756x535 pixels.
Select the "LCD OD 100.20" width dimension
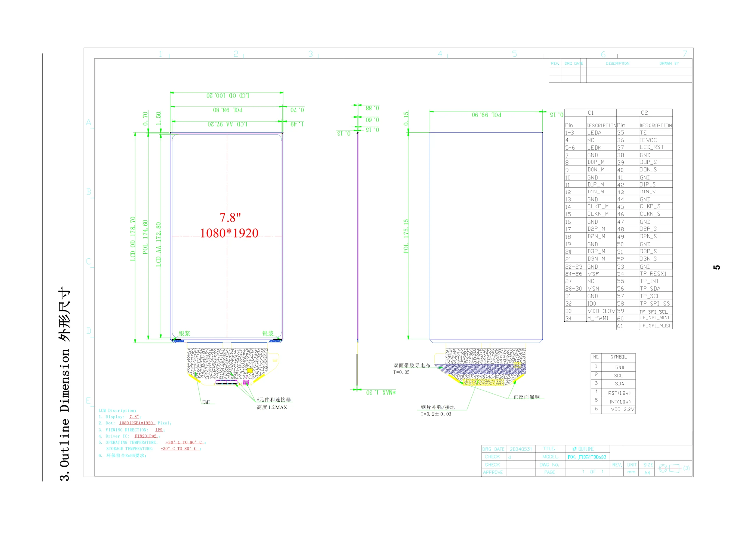coord(228,95)
